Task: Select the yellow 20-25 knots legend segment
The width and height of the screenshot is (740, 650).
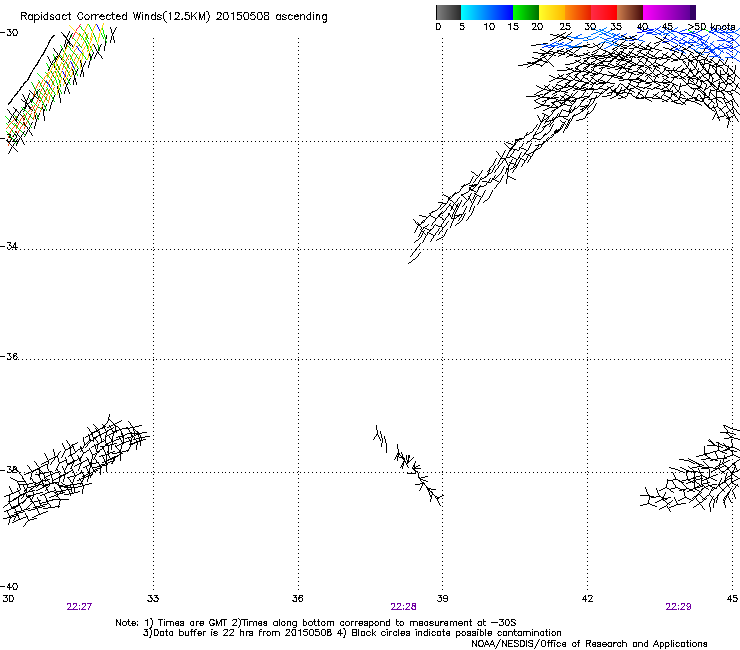Action: (552, 12)
